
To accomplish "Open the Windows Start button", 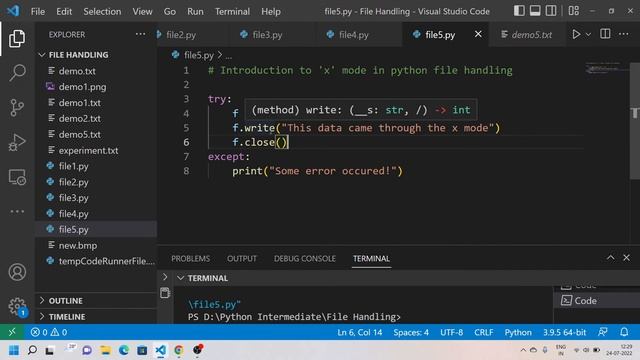I will click(x=13, y=350).
